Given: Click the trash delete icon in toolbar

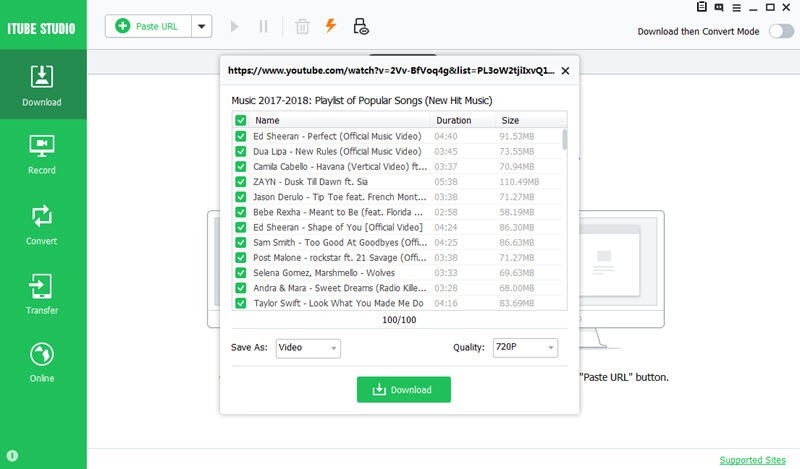Looking at the screenshot, I should (x=302, y=26).
